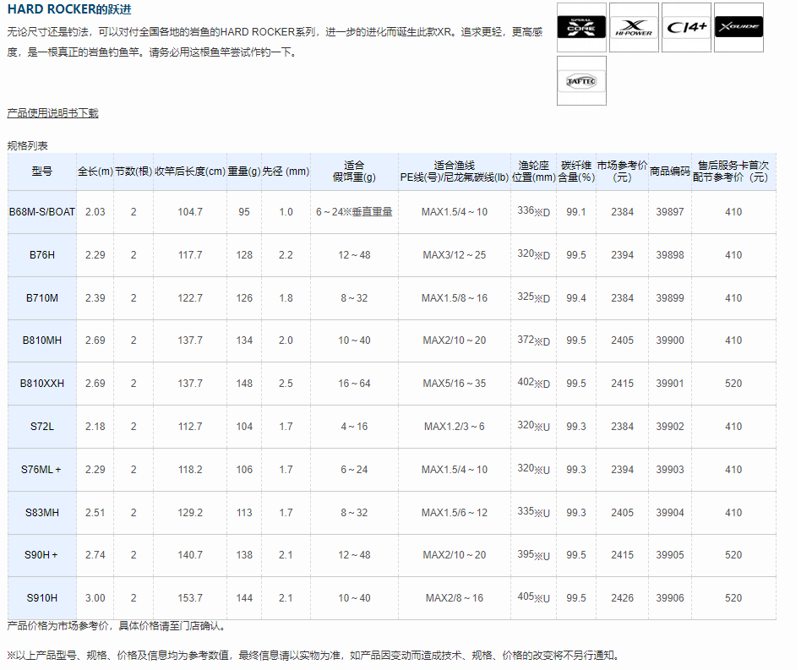This screenshot has width=812, height=670.
Task: Click the 售后服务卡首次配节参考价 header
Action: pyautogui.click(x=733, y=172)
